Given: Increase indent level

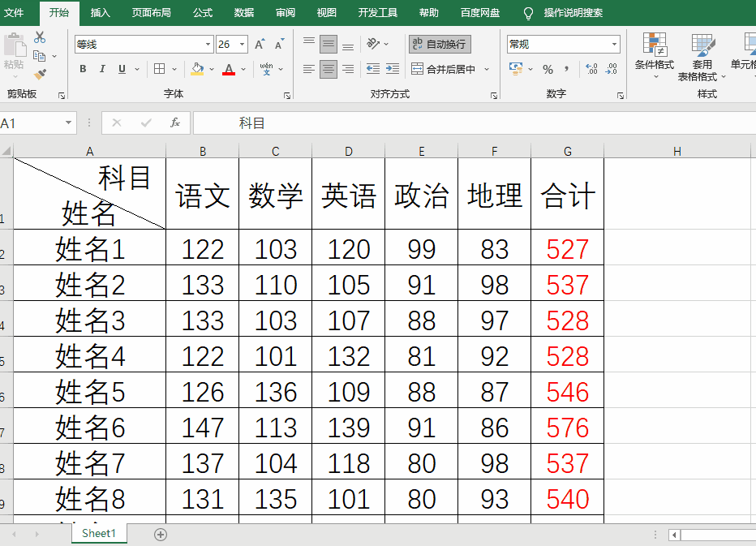Looking at the screenshot, I should tap(393, 69).
